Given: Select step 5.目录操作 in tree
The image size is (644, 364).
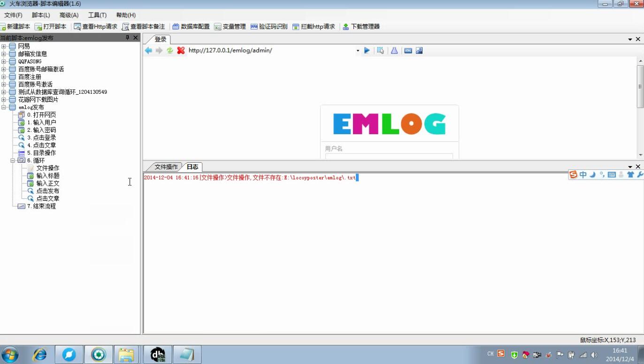Looking at the screenshot, I should 41,153.
